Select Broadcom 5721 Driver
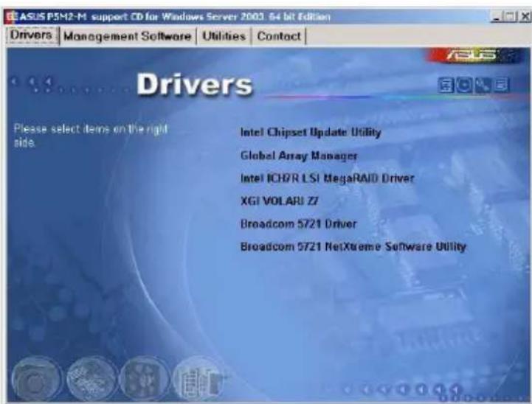Screen dimensions: 532x404 [x=299, y=223]
